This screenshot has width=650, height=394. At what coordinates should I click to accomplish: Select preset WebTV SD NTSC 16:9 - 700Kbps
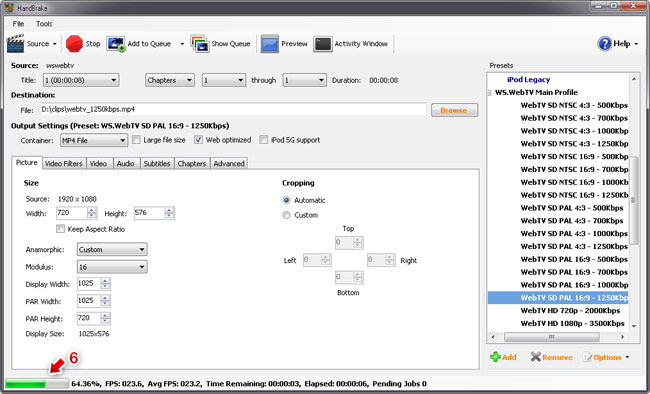[x=574, y=169]
